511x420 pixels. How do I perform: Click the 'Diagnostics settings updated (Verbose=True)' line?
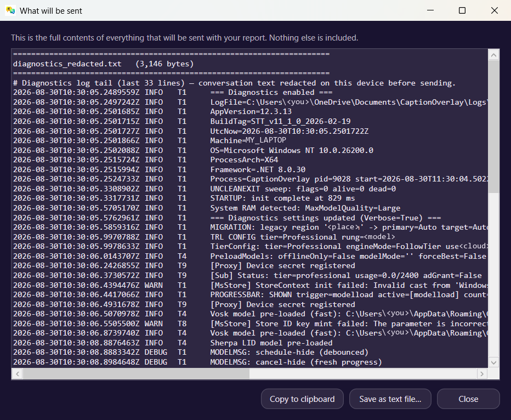coord(227,218)
